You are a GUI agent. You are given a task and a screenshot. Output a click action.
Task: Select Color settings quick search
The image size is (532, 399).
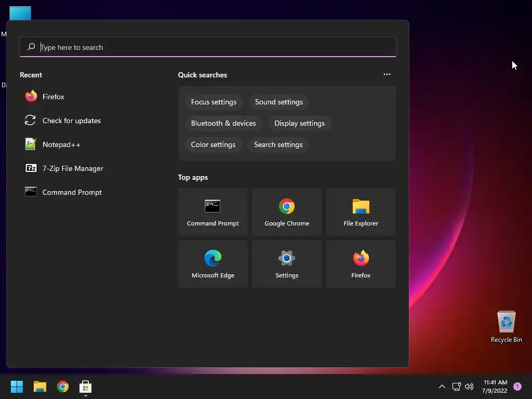(213, 145)
